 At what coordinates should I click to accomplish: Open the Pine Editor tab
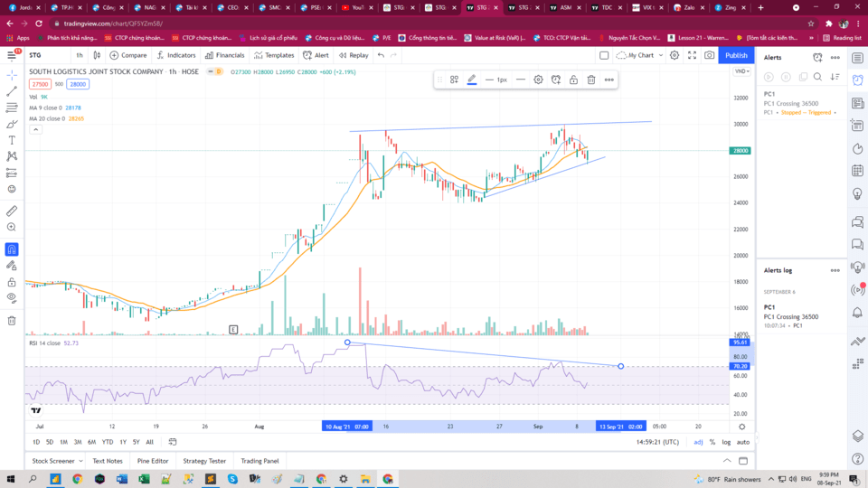(x=153, y=461)
